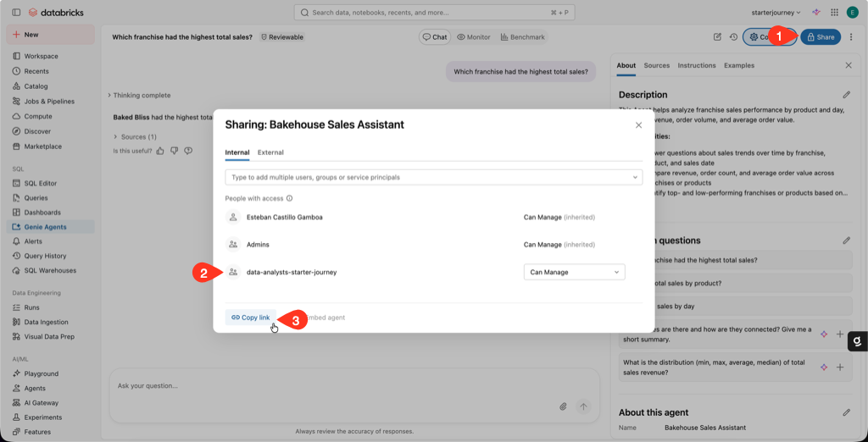Open the Sources tab in side panel
Screen dimensions: 868x442
(657, 65)
